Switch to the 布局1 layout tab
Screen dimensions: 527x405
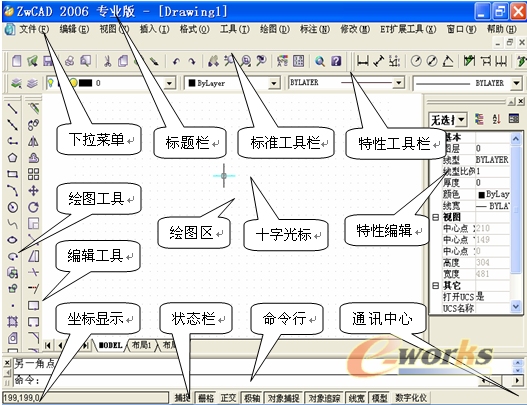tap(141, 345)
